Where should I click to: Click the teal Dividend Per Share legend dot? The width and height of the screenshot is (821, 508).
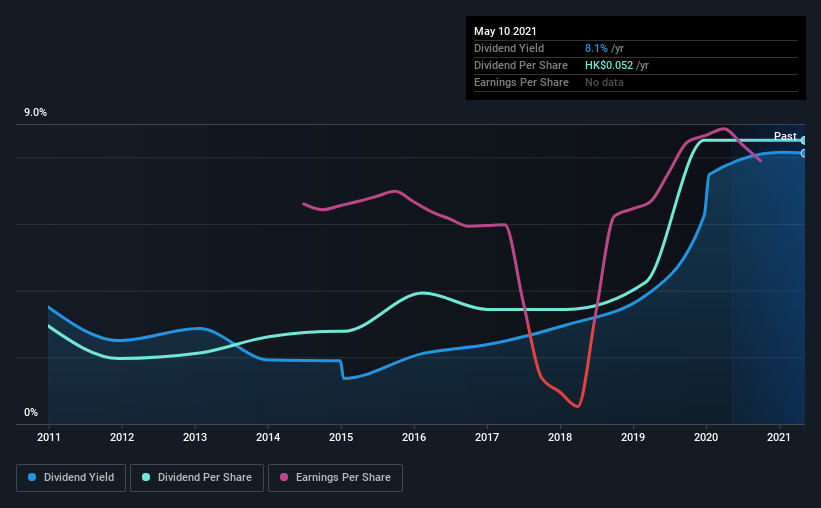(146, 477)
